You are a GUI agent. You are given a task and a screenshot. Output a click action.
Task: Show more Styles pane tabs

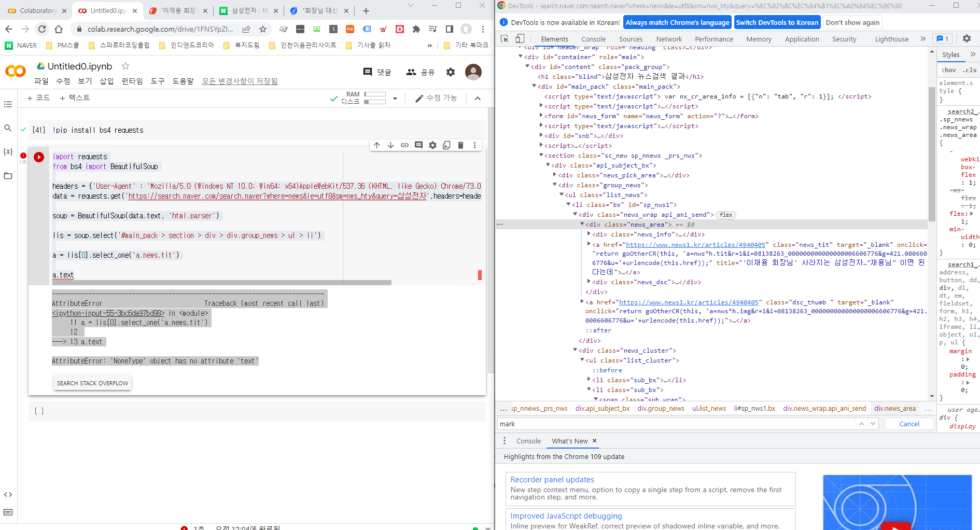[x=973, y=54]
